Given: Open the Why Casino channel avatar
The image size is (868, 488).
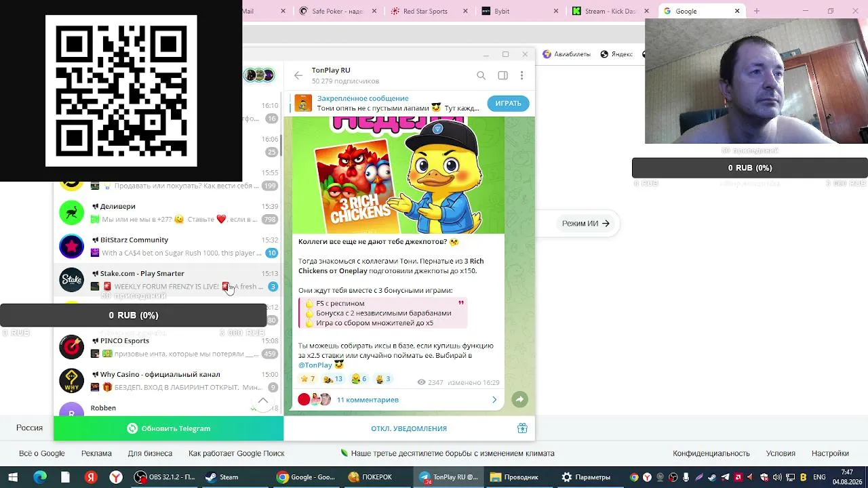Looking at the screenshot, I should [71, 380].
